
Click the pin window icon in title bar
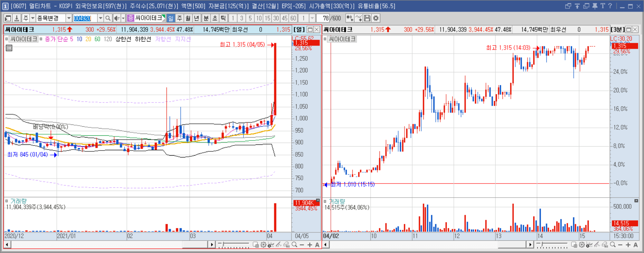[594, 6]
